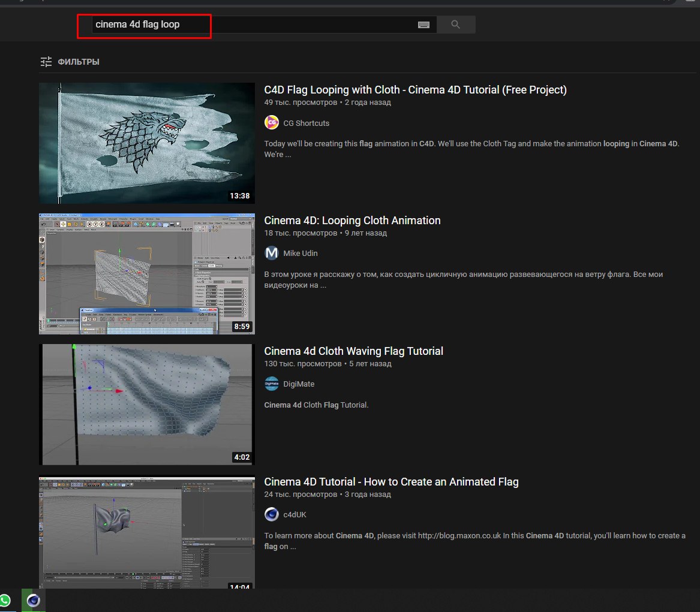This screenshot has height=612, width=700.
Task: Click the WhatsApp taskbar icon
Action: click(5, 601)
